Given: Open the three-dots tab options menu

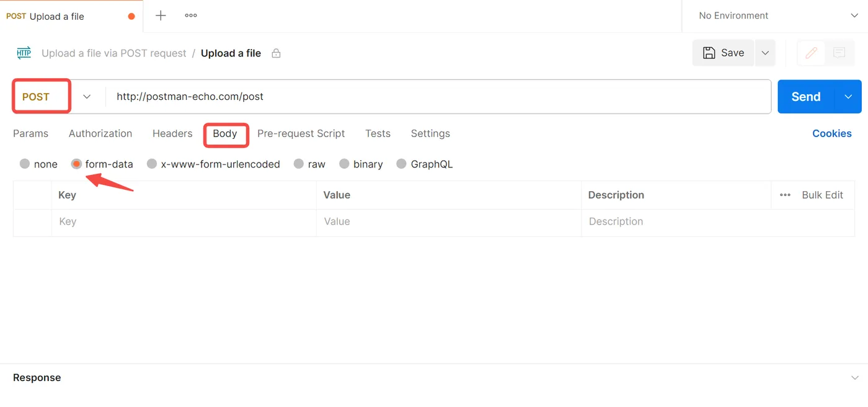Looking at the screenshot, I should coord(191,16).
